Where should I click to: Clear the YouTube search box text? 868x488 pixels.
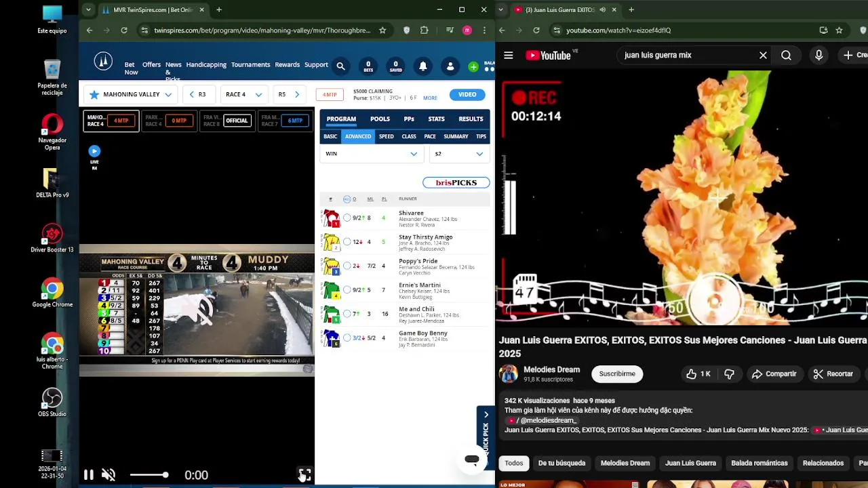click(x=763, y=55)
